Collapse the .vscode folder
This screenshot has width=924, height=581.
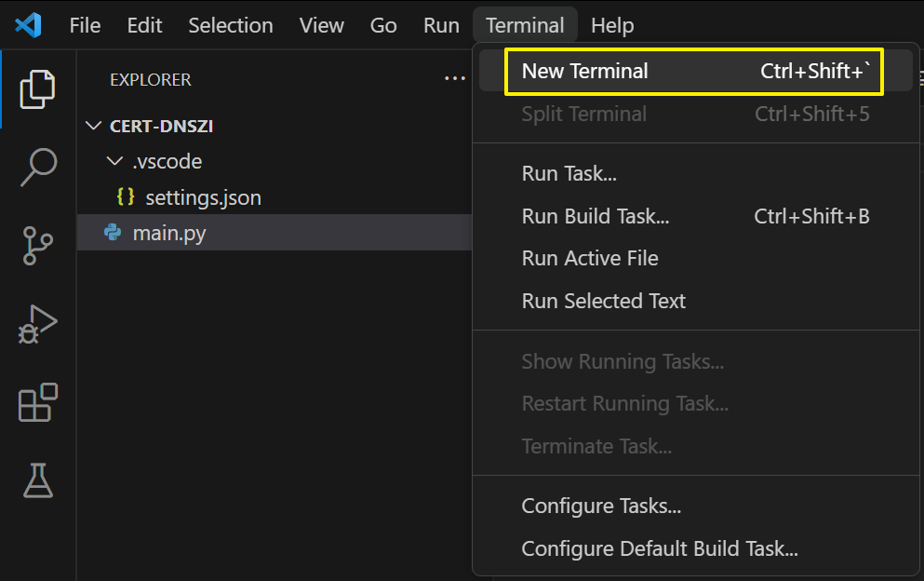tap(115, 162)
